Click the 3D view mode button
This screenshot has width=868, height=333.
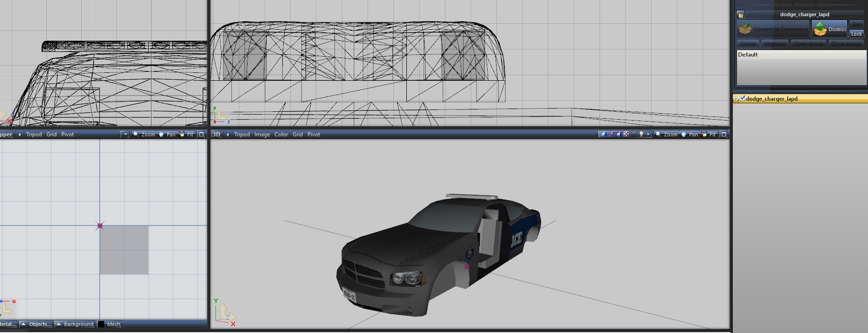pos(216,134)
